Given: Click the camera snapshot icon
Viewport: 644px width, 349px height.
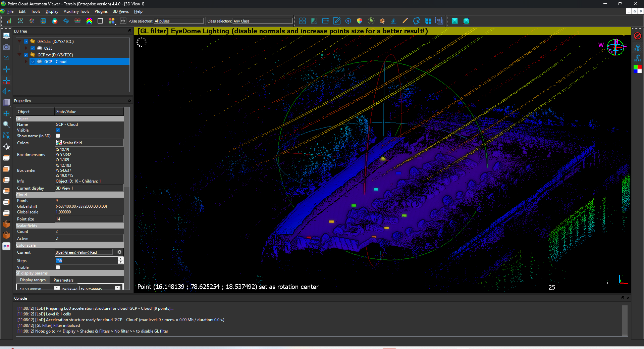Looking at the screenshot, I should (6, 47).
